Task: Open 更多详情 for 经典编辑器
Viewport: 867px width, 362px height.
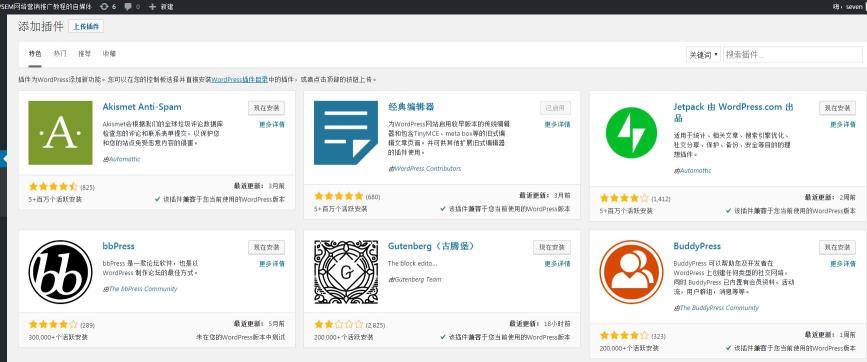Action: tap(557, 124)
